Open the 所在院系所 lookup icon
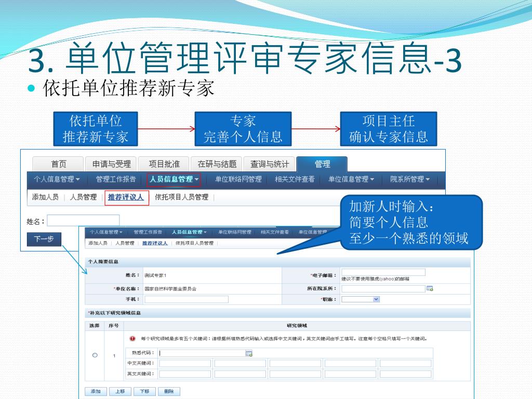The width and height of the screenshot is (532, 399). coord(430,288)
